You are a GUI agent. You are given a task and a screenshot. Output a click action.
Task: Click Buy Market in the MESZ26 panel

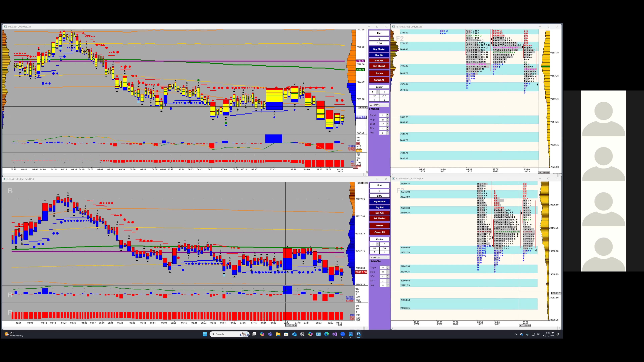(x=379, y=49)
